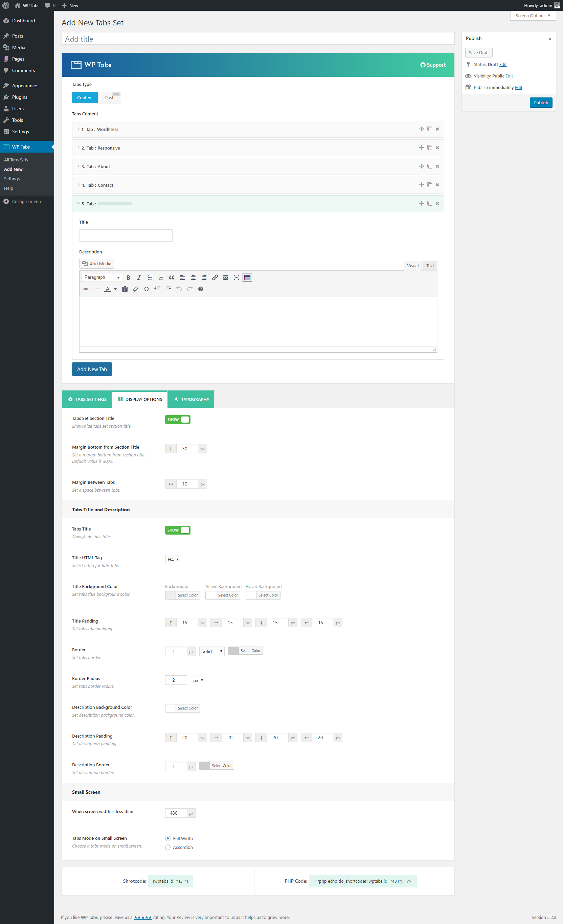Click Add New Tab button
The height and width of the screenshot is (924, 563).
click(x=92, y=369)
